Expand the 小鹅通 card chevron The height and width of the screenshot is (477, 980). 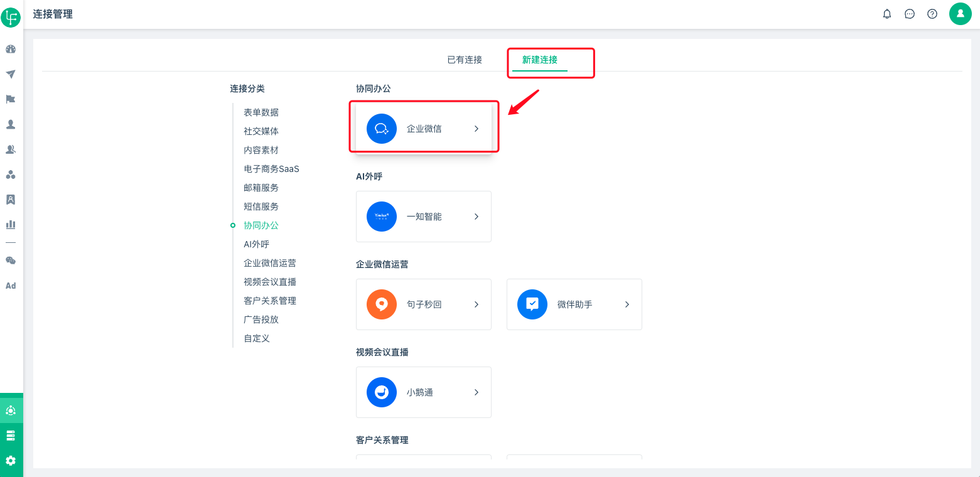coord(477,392)
